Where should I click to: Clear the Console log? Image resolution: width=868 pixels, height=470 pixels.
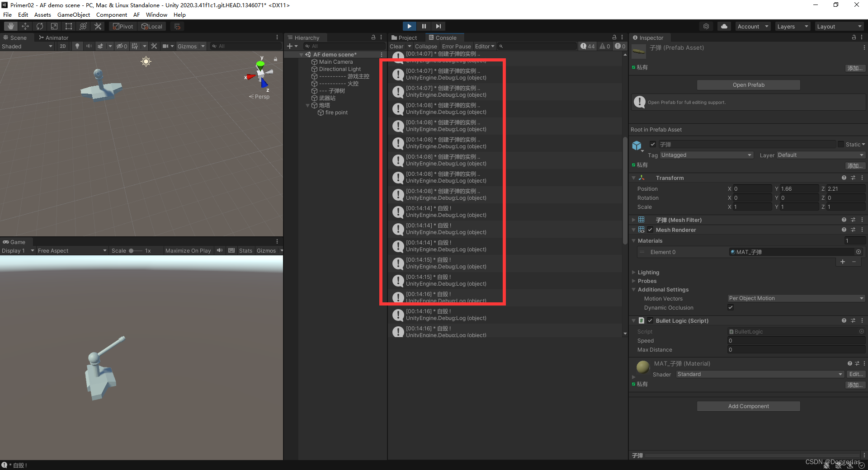point(396,46)
